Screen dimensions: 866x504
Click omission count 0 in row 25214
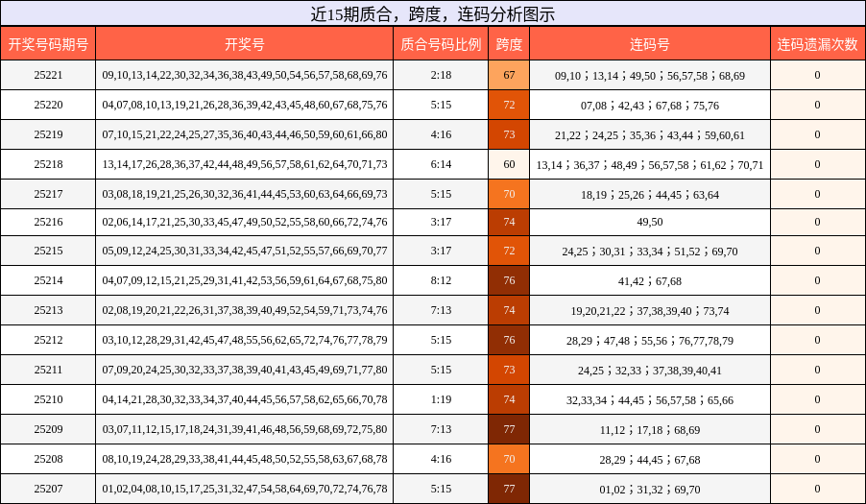tap(817, 280)
